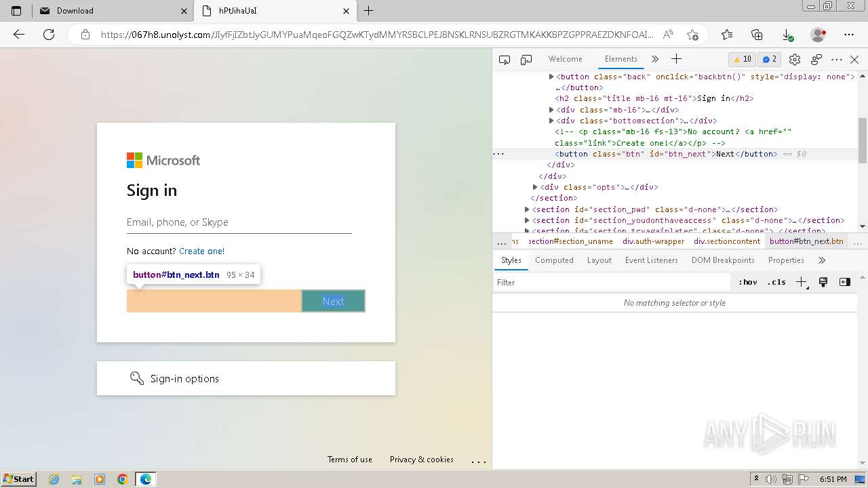Close the hPtJihaUaI tab
Screen dimensions: 868x488
coord(347,11)
